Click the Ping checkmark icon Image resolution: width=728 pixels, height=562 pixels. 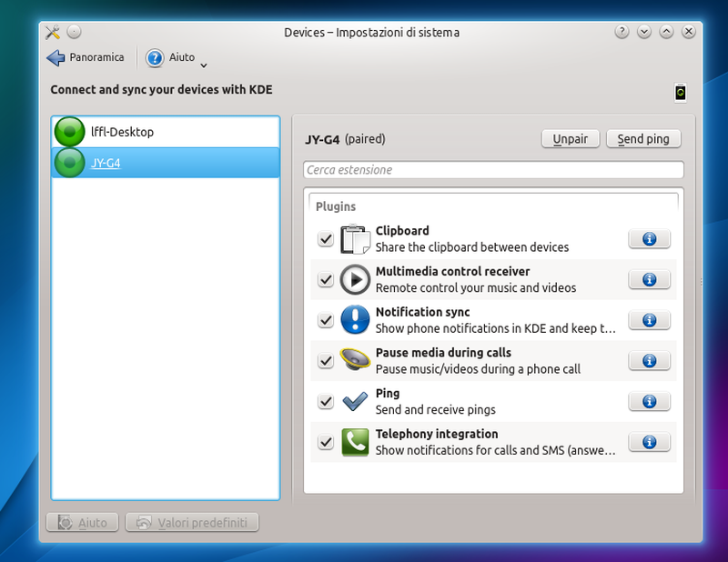click(x=354, y=400)
